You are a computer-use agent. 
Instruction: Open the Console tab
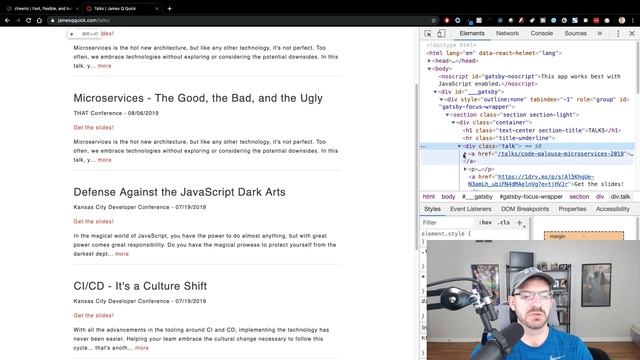[x=542, y=33]
